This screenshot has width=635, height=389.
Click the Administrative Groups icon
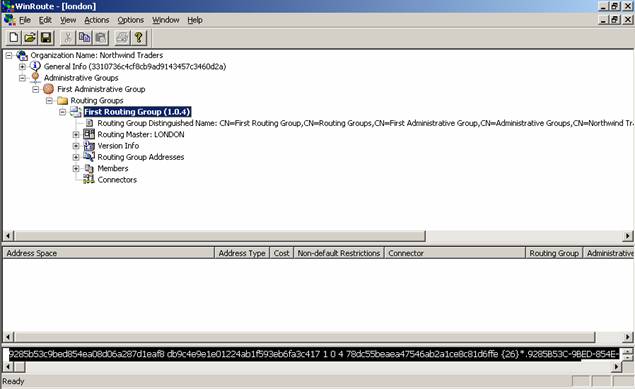click(x=35, y=77)
